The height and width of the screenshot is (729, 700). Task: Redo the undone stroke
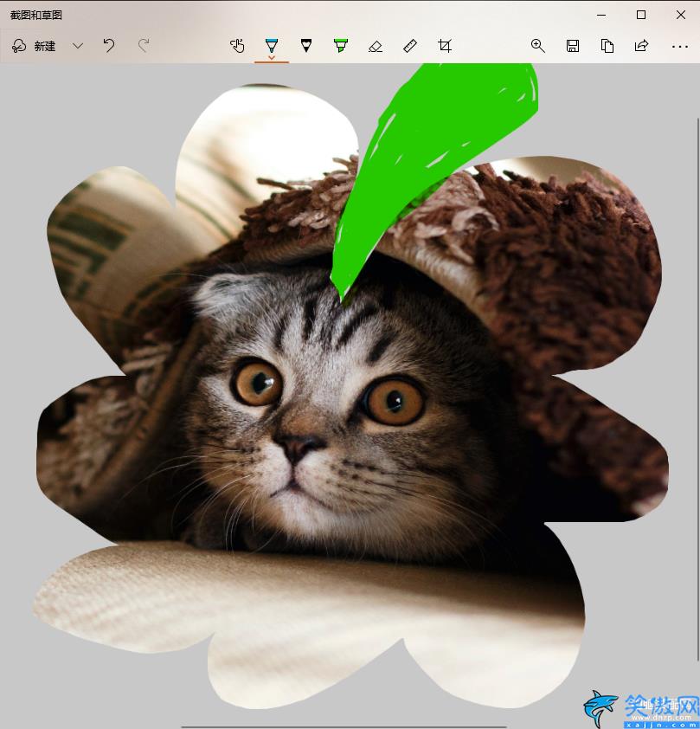144,46
